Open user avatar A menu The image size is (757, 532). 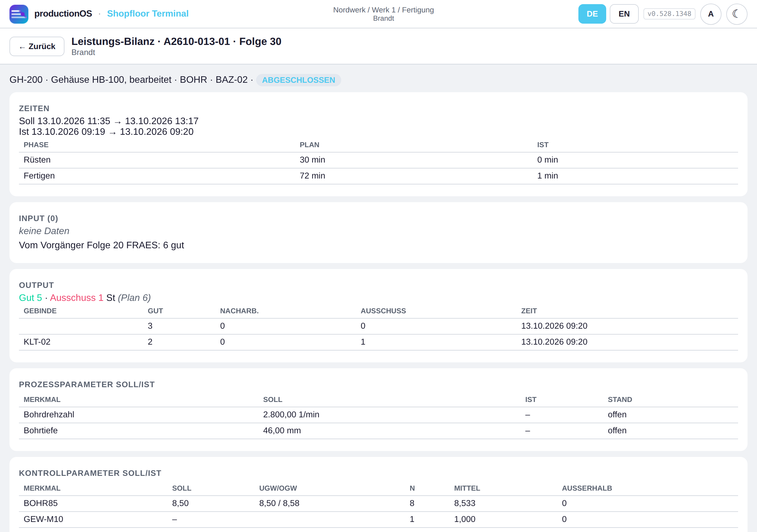(x=711, y=14)
